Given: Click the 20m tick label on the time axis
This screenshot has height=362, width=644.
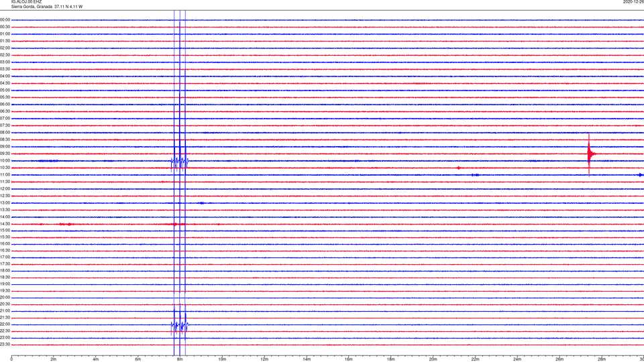Looking at the screenshot, I should click(x=433, y=359).
